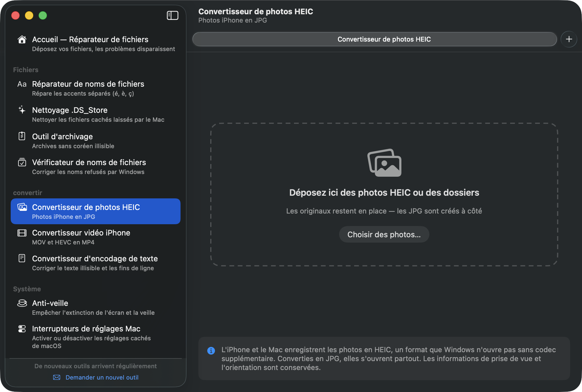
Task: Click the house icon next to Accueil
Action: 22,39
